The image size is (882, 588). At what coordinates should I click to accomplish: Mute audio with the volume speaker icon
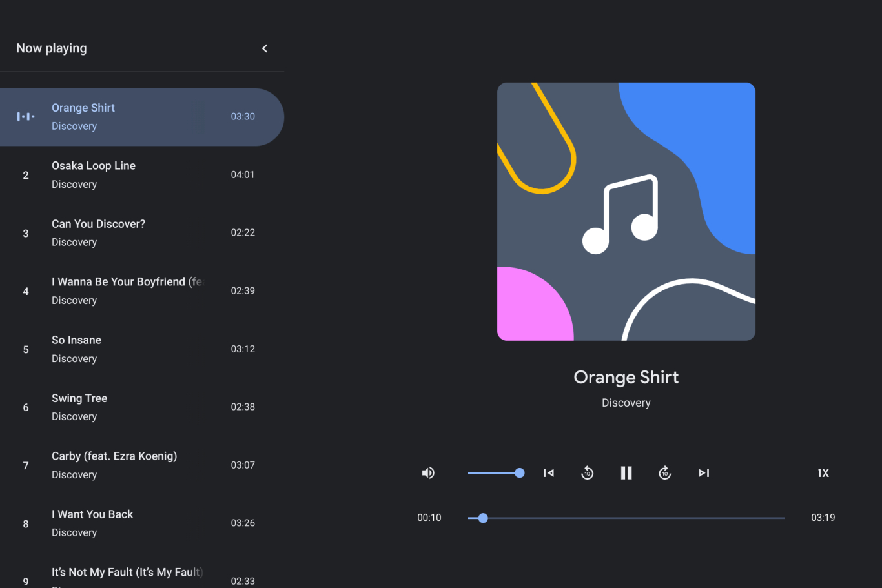[x=428, y=473]
